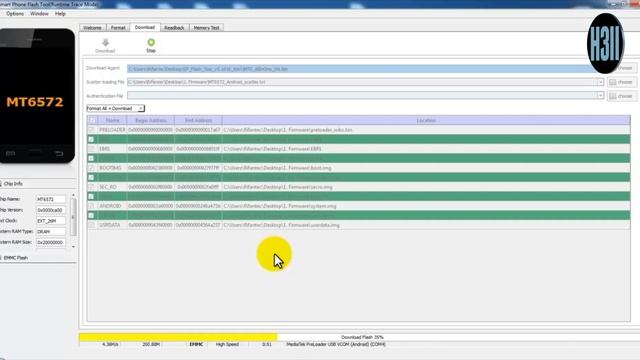This screenshot has height=360, width=640.
Task: Click the Chip Version field 0x0000ca00
Action: point(51,210)
